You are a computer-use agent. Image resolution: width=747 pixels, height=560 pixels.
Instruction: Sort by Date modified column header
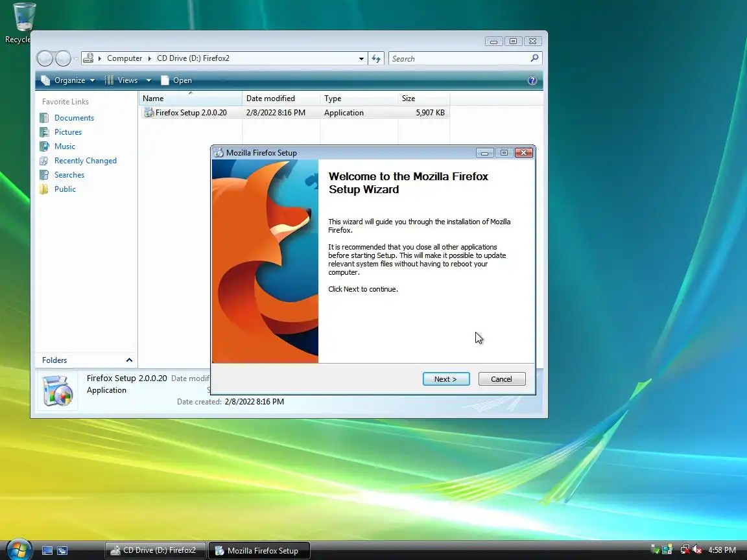(x=281, y=98)
